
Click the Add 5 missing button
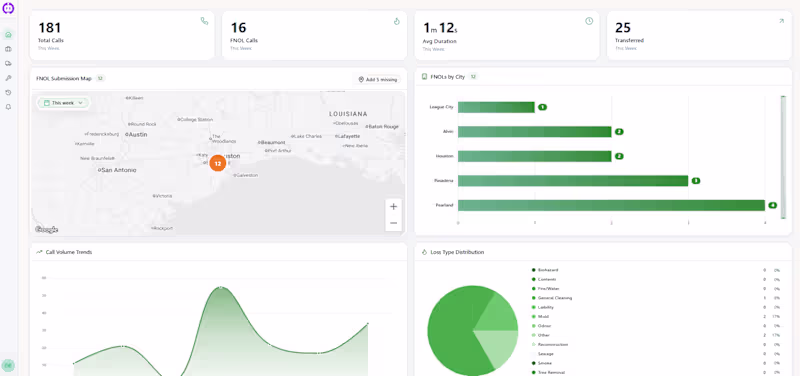coord(378,80)
